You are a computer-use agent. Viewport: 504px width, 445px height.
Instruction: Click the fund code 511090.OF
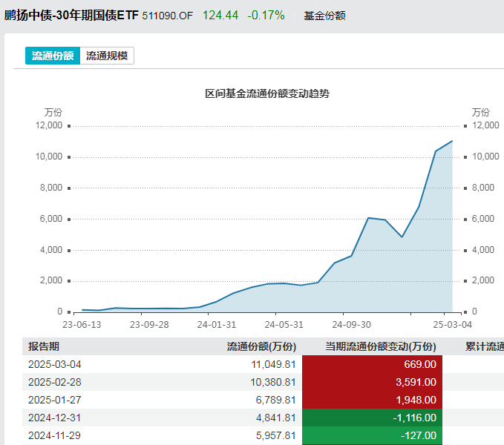(168, 16)
